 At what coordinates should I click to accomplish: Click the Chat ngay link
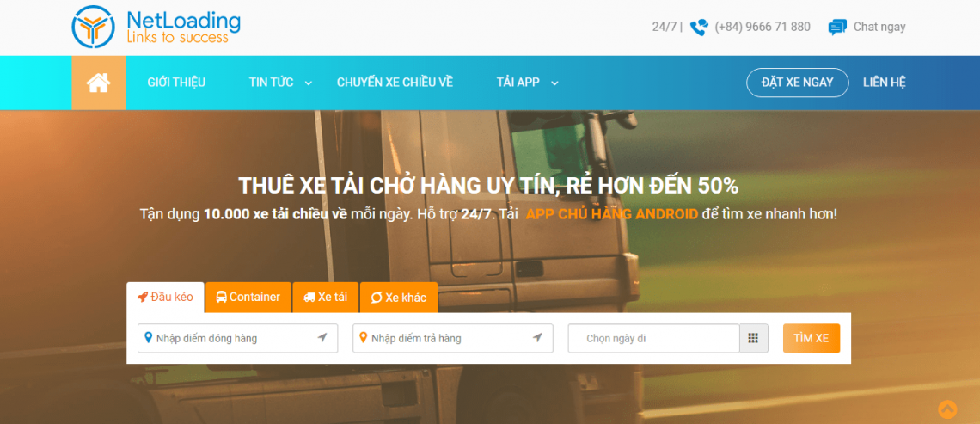tap(879, 27)
